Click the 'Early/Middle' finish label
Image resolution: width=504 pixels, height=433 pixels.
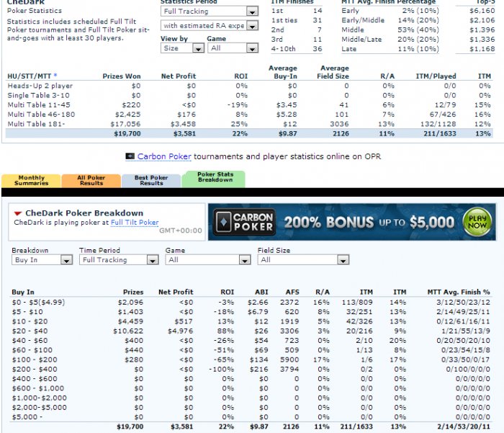tap(363, 20)
